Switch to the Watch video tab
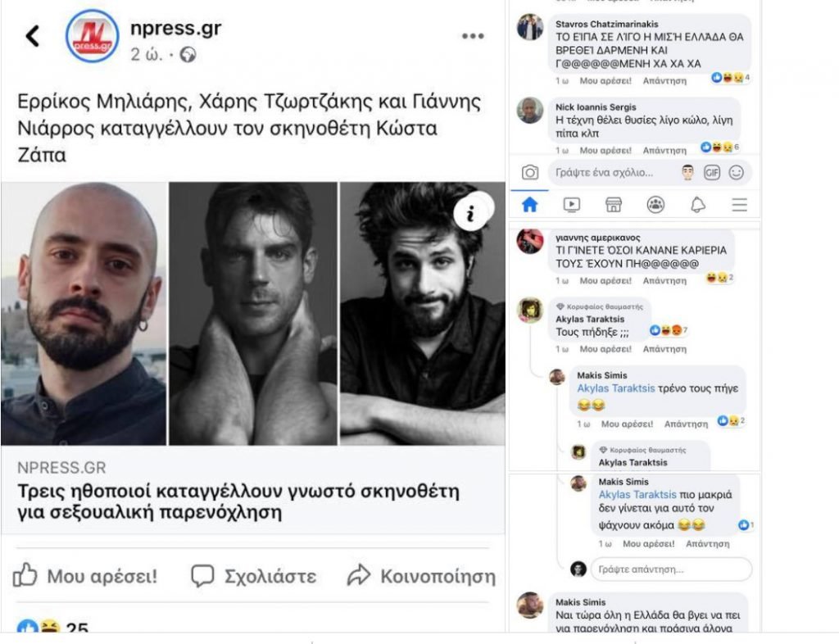The height and width of the screenshot is (644, 839). 571,204
